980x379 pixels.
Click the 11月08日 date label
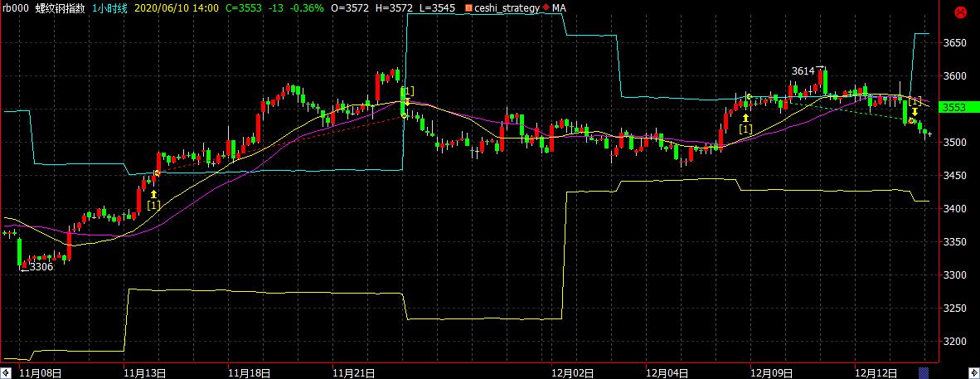coord(41,373)
